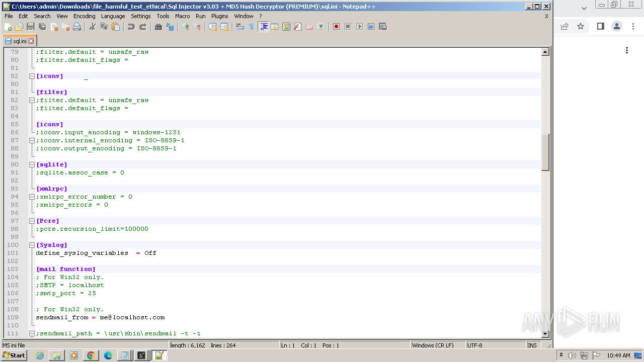Click the Close file toolbar icon
Image resolution: width=644 pixels, height=362 pixels.
pyautogui.click(x=54, y=27)
